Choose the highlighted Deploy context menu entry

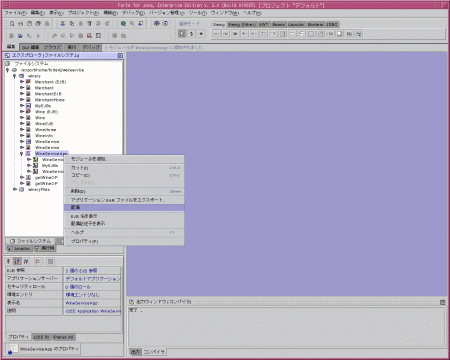click(x=124, y=207)
